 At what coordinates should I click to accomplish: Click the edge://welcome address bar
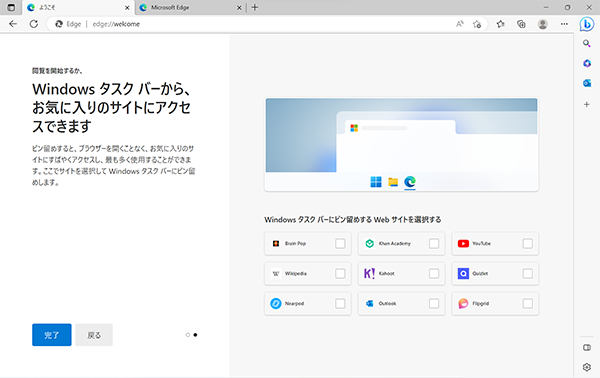pos(268,24)
